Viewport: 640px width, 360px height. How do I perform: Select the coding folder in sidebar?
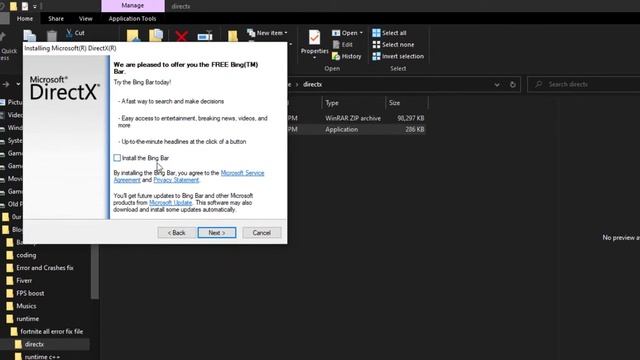coord(27,255)
